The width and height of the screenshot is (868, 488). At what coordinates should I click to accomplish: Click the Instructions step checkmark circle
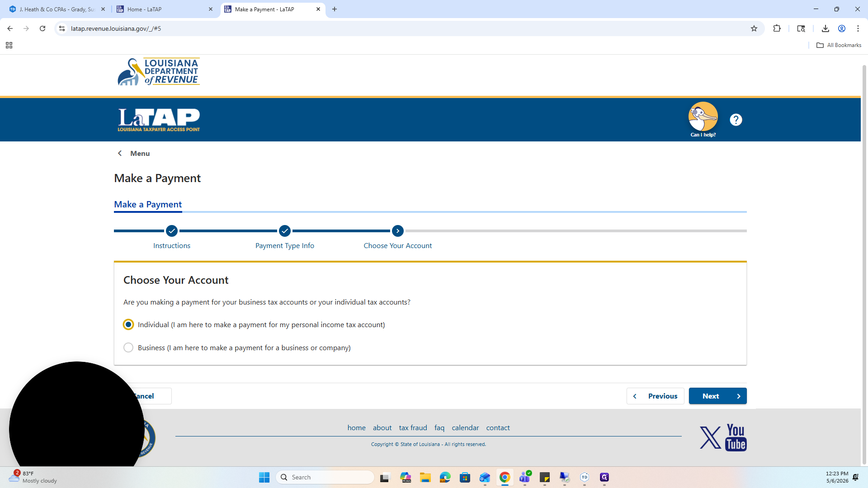172,231
